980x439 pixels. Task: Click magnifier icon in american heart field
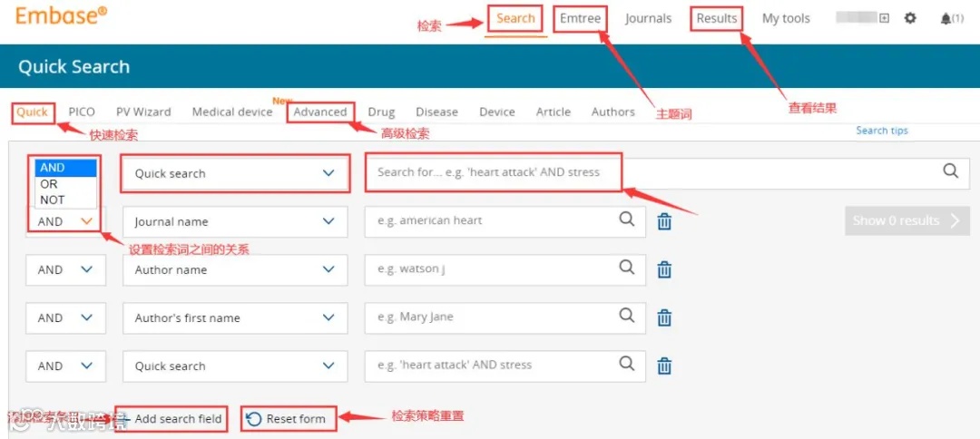coord(626,219)
